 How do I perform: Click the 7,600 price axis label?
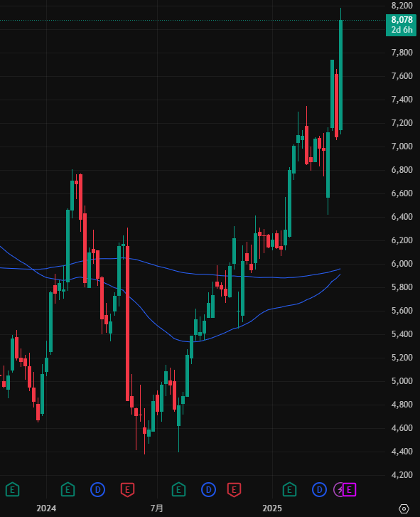point(402,76)
